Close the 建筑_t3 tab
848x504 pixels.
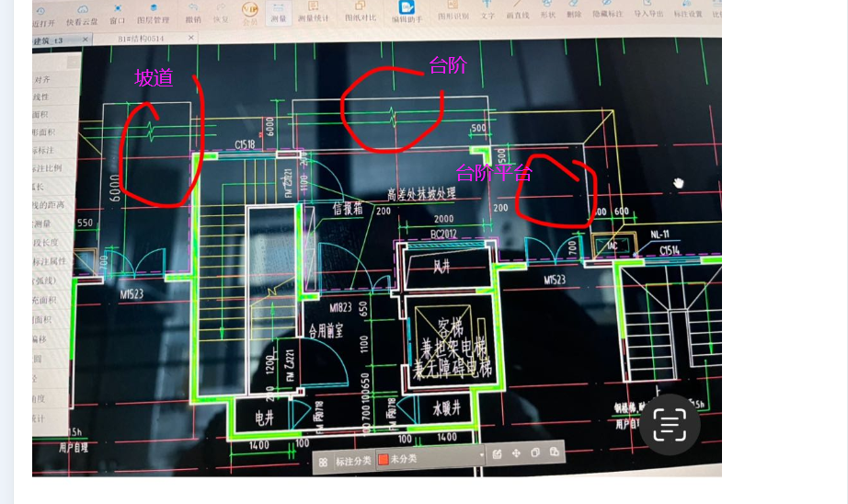(86, 40)
